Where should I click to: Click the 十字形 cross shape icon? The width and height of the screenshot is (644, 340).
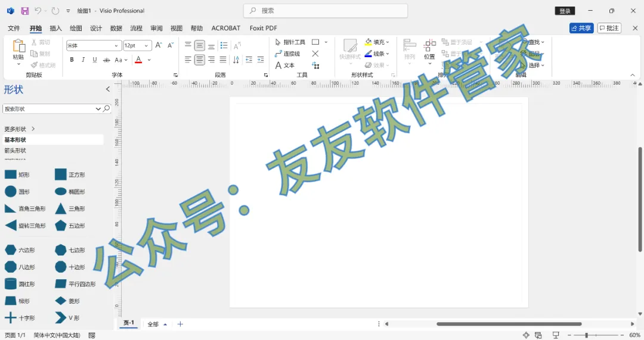coord(10,317)
